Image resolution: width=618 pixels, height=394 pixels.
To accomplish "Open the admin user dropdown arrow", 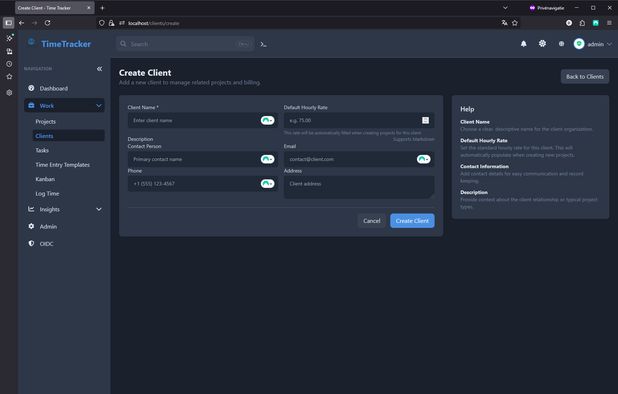I will coord(609,44).
